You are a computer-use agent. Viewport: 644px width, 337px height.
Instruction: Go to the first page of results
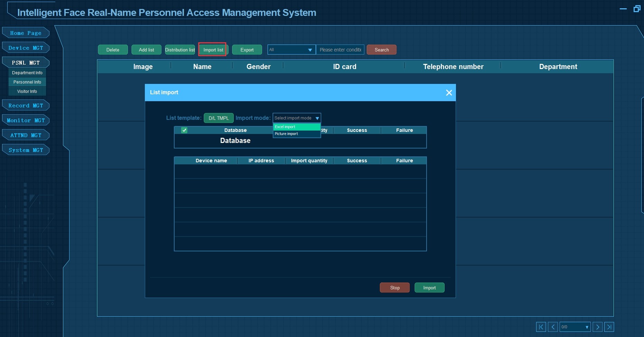point(541,327)
